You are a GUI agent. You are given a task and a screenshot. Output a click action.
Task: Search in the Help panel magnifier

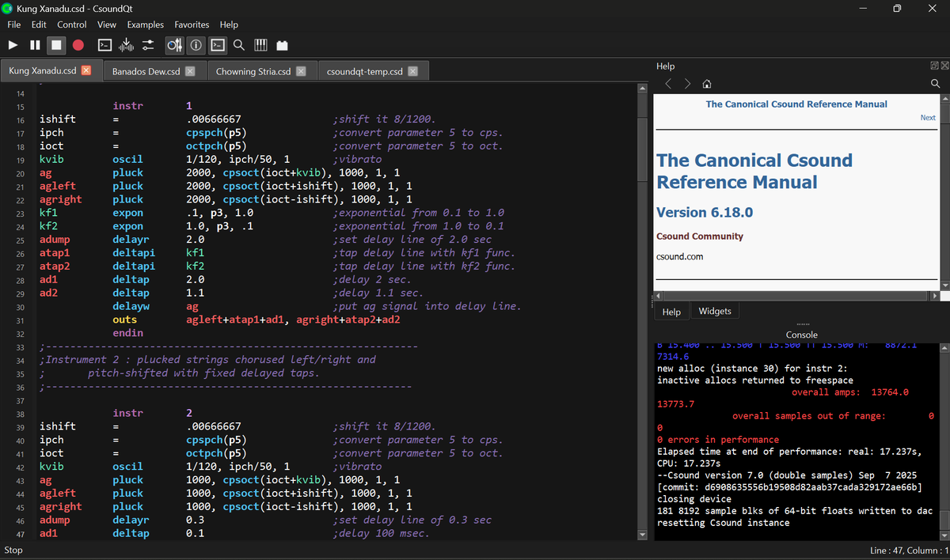click(935, 83)
